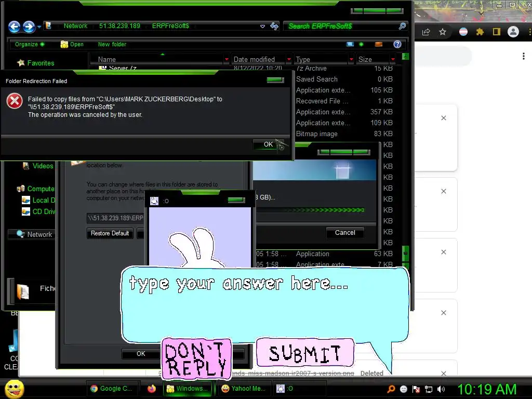Click the Recovered File type entry
532x399 pixels.
click(322, 101)
